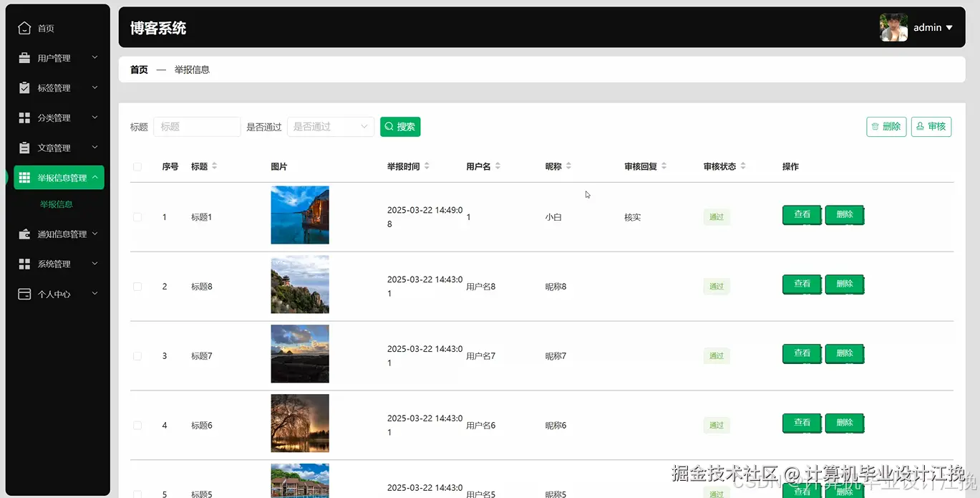Collapse the 举报信息管理 menu section

click(x=59, y=177)
